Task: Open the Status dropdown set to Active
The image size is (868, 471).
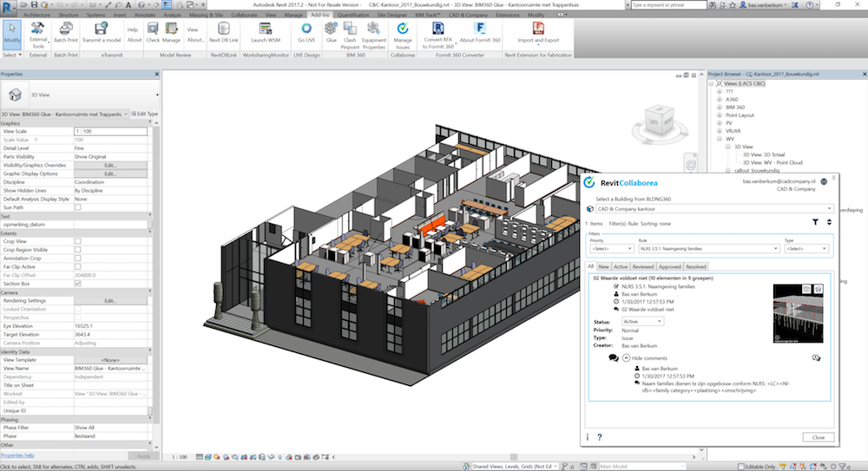Action: [643, 321]
